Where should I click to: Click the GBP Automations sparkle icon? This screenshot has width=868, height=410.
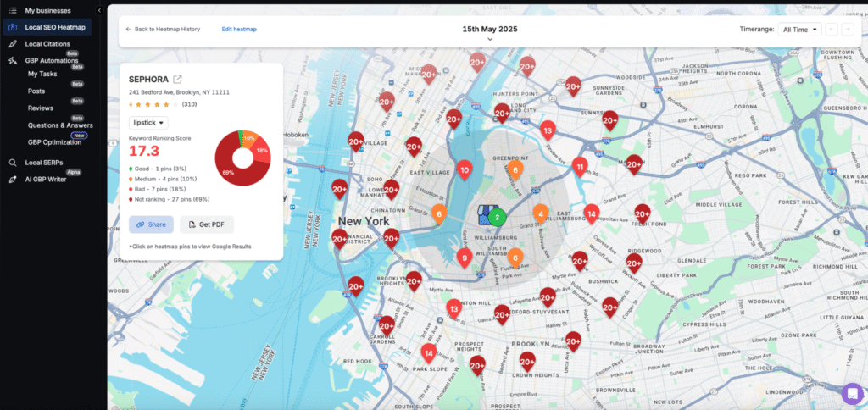point(13,60)
